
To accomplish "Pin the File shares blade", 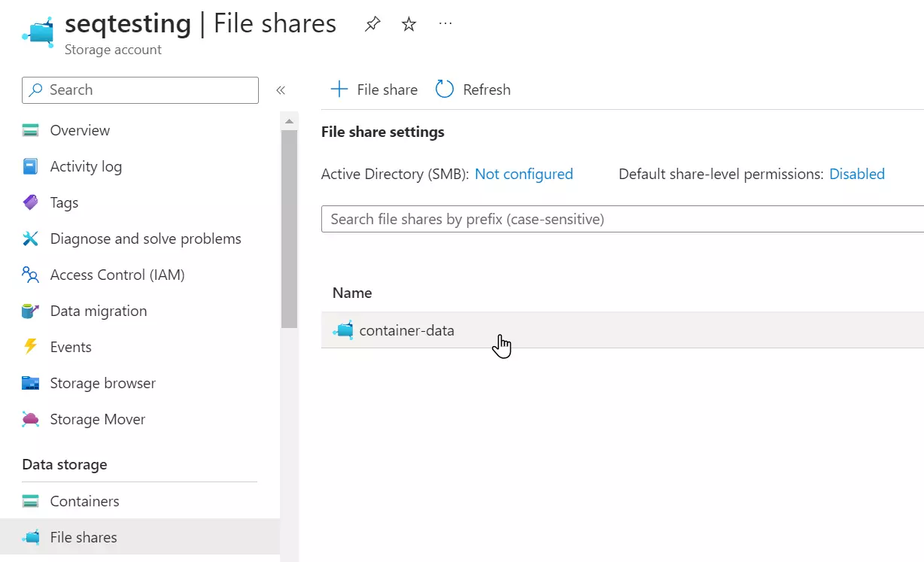I will click(x=372, y=25).
